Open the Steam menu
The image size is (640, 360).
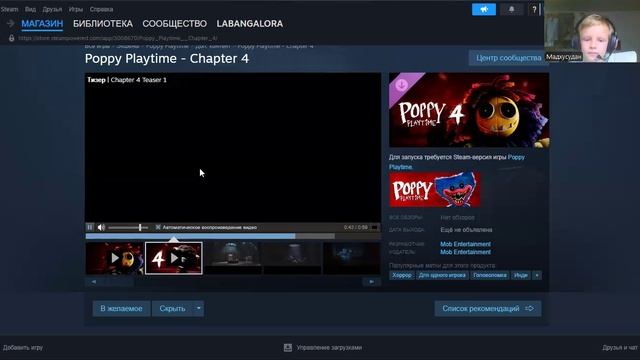(9, 9)
